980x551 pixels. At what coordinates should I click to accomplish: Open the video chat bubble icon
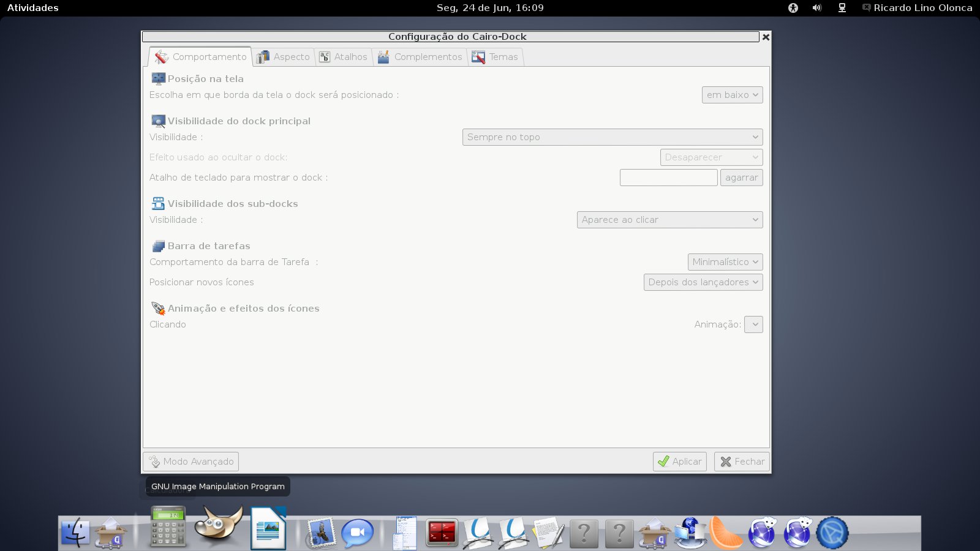[x=357, y=533]
